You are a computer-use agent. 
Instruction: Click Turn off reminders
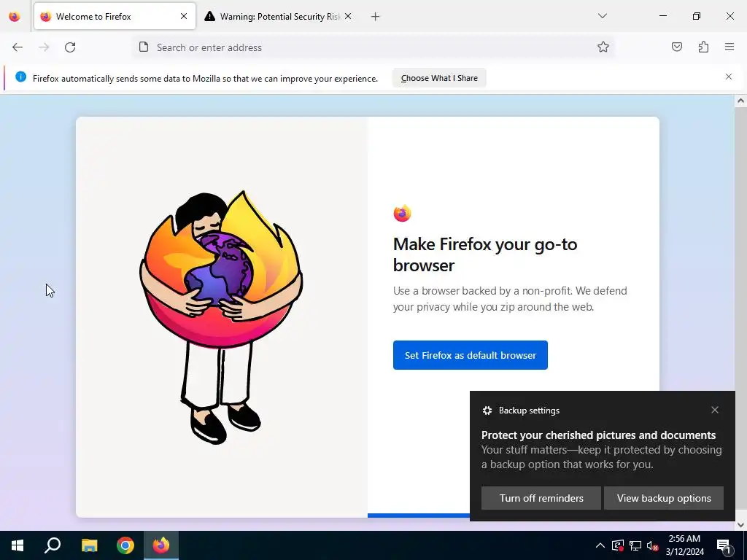541,498
